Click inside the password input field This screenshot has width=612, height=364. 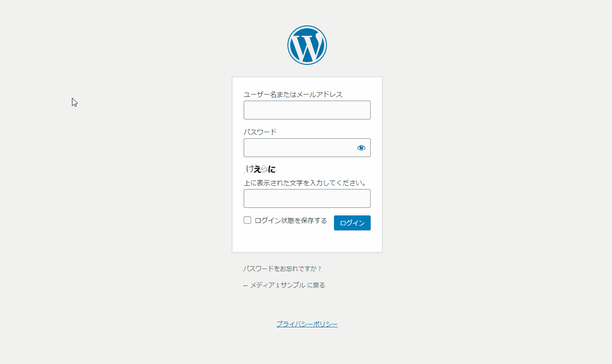(x=299, y=148)
